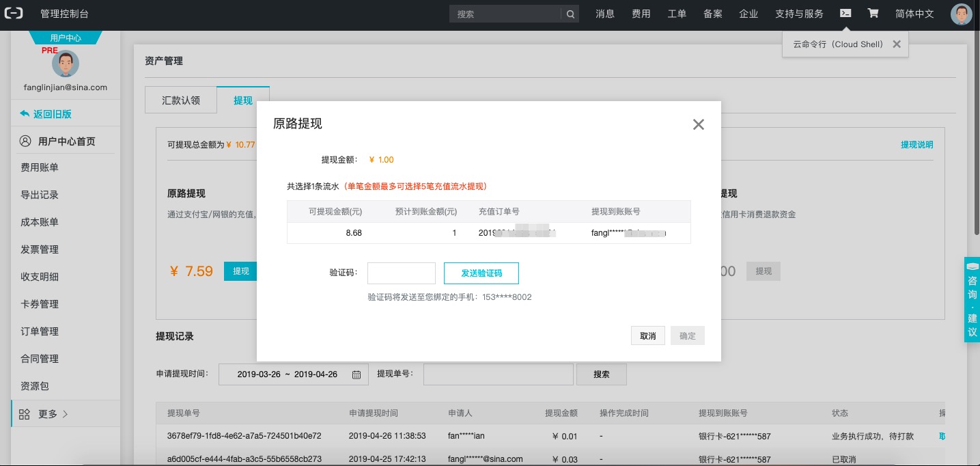Click the sidebar profile avatar
Image resolution: width=980 pixels, height=466 pixels.
tap(66, 64)
